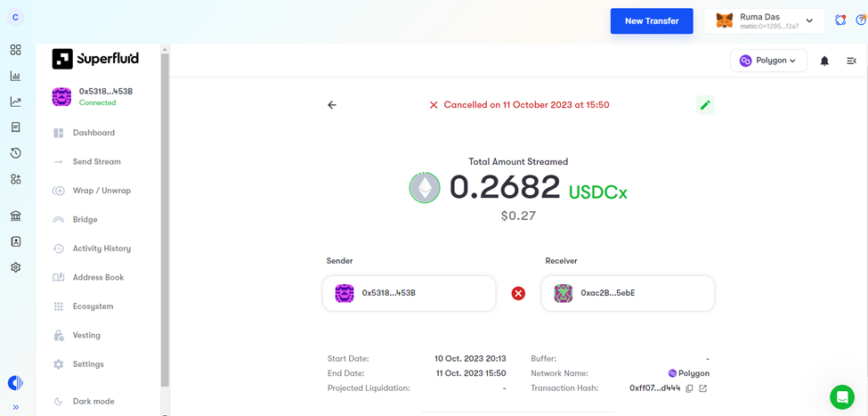Click the back arrow icon
Viewport: 868px width, 416px height.
[x=332, y=105]
